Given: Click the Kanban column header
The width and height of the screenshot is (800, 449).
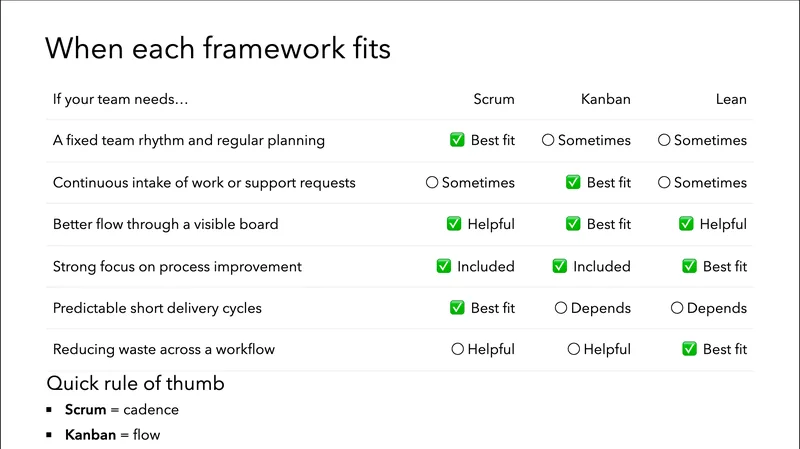Looking at the screenshot, I should coord(605,99).
